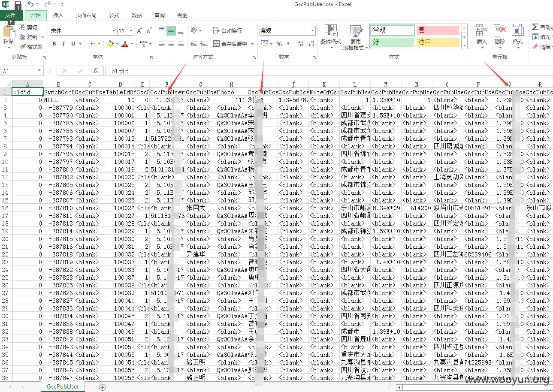Screen dimensions: 553x392
Task: Expand the Font Color dropdown arrow
Action: tap(132, 44)
